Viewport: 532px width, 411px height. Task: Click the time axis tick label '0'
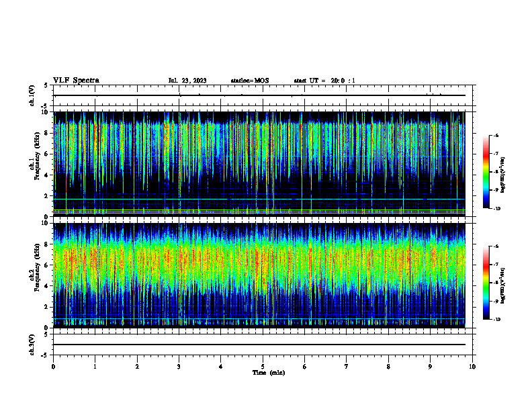coord(53,367)
